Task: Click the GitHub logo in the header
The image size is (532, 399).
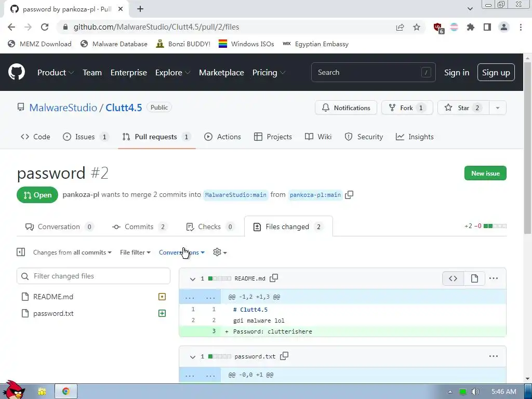Action: [17, 72]
